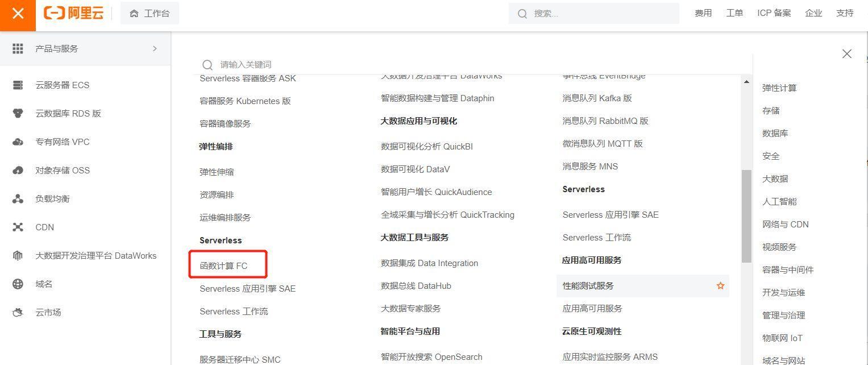
Task: Open the ICP 备案 menu
Action: pos(774,13)
